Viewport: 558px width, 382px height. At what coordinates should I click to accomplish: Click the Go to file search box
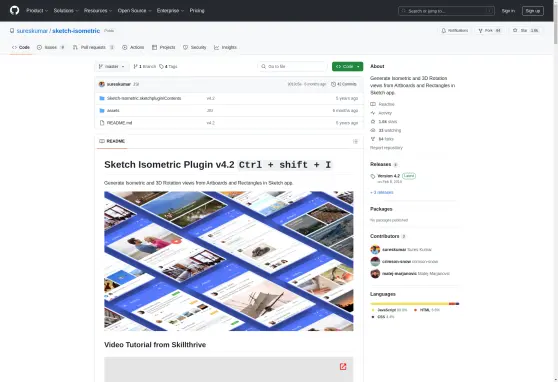293,67
